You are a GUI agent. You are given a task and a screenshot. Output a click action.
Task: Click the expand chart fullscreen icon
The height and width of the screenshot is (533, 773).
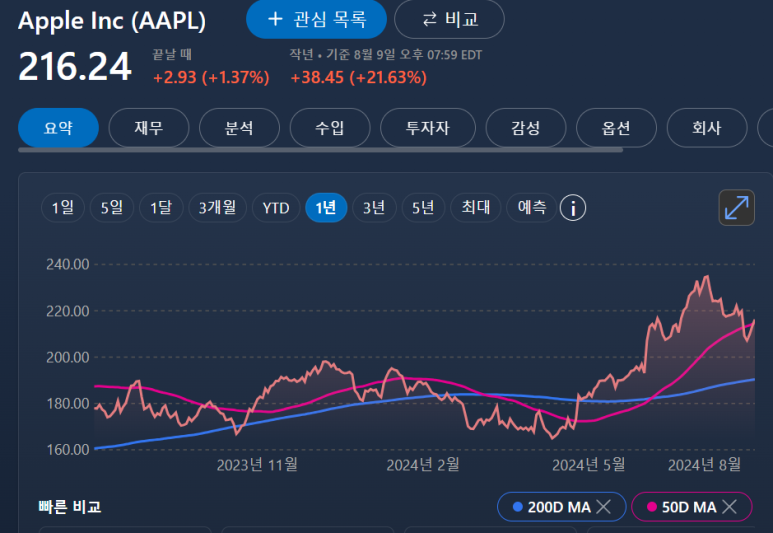click(736, 208)
